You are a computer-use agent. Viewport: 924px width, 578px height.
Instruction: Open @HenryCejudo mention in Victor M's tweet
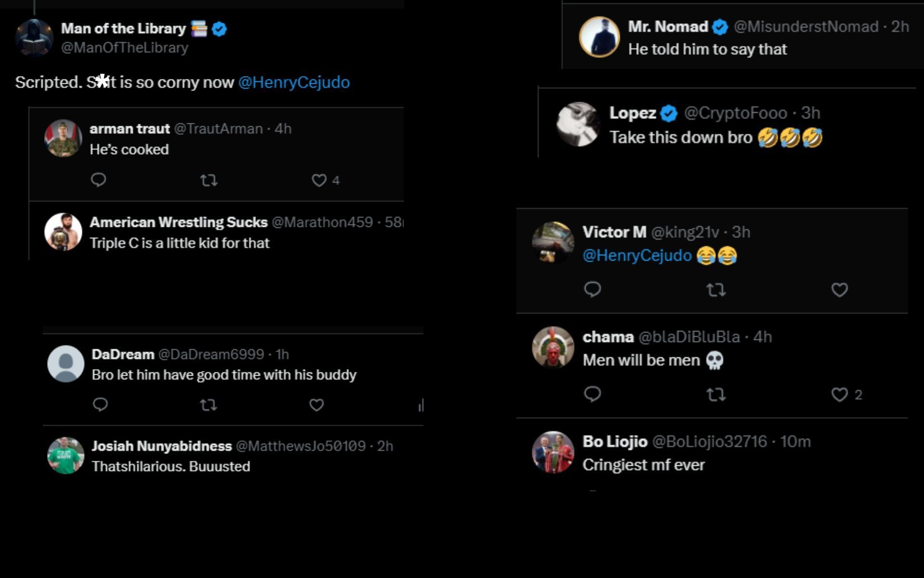pyautogui.click(x=637, y=255)
